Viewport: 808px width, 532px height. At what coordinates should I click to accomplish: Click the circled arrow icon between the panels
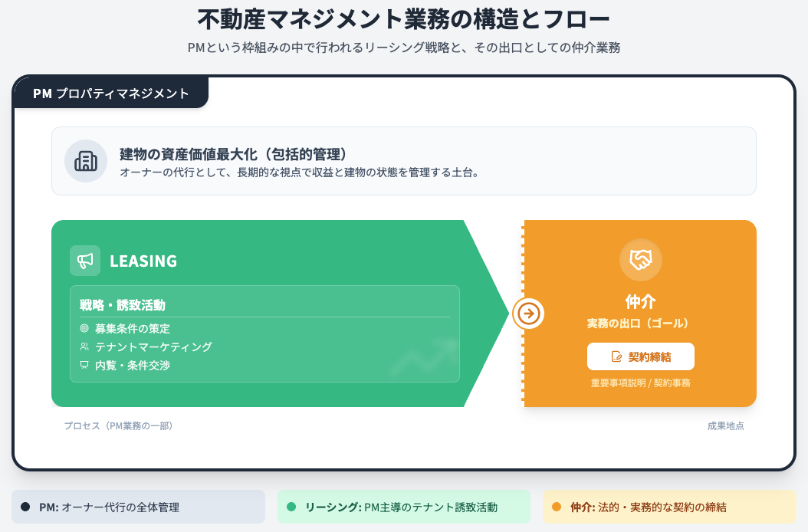click(x=528, y=314)
